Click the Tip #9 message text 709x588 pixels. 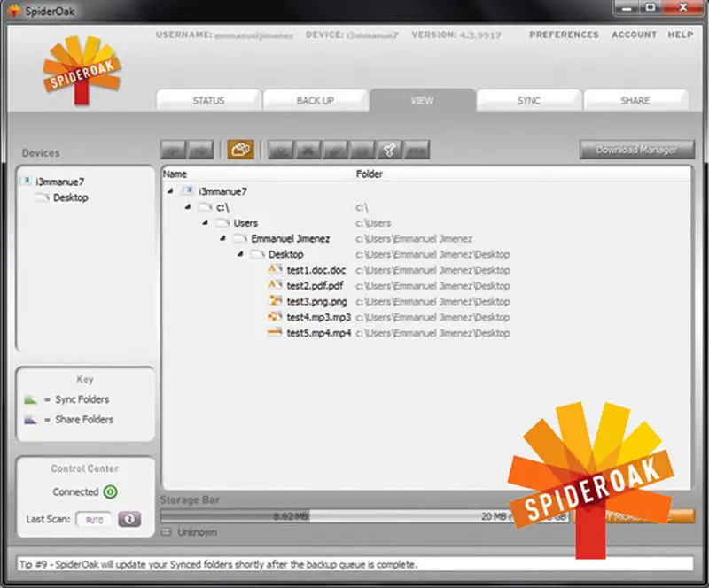pyautogui.click(x=218, y=564)
